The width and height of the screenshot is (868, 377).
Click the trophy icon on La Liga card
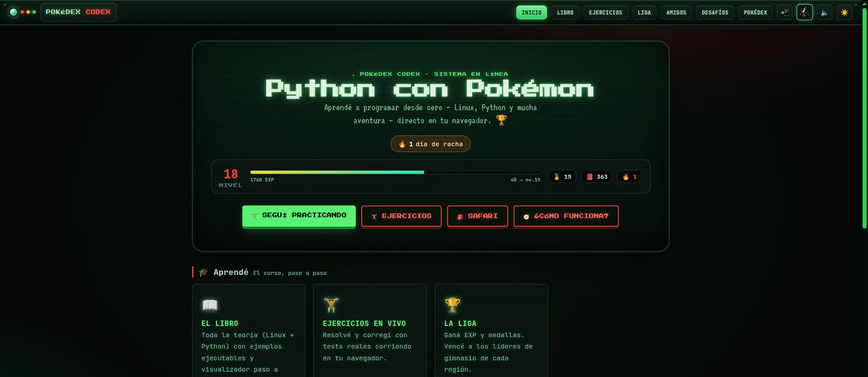tap(452, 305)
